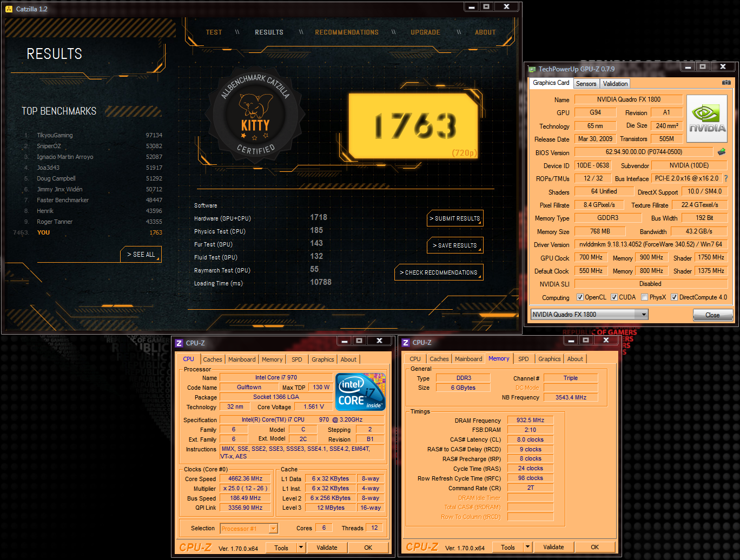
Task: Click the Hardware (GPU+CPU) score 1718
Action: (x=319, y=217)
